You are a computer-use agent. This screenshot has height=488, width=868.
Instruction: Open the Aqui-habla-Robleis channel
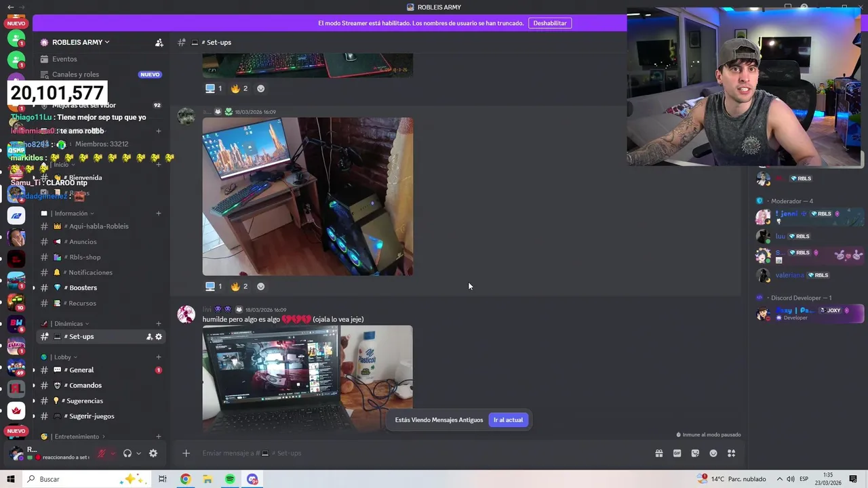coord(100,226)
